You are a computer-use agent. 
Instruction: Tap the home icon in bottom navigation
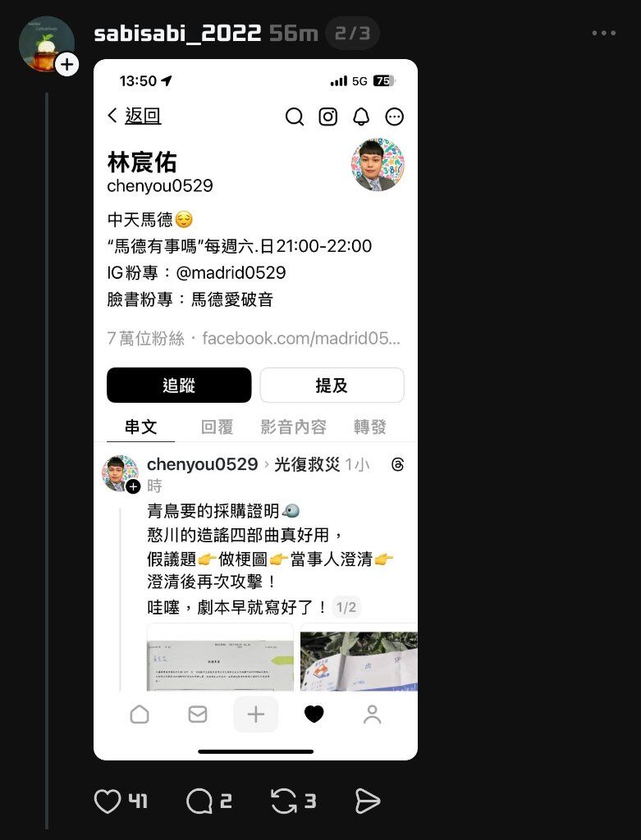[140, 714]
